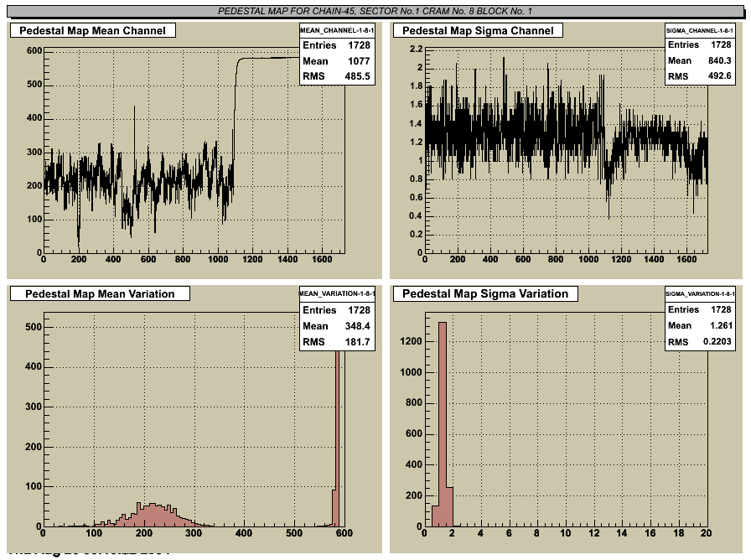Click the red peak near 590 in Mean Variation
Screen dimensions: 751x560
[x=337, y=438]
